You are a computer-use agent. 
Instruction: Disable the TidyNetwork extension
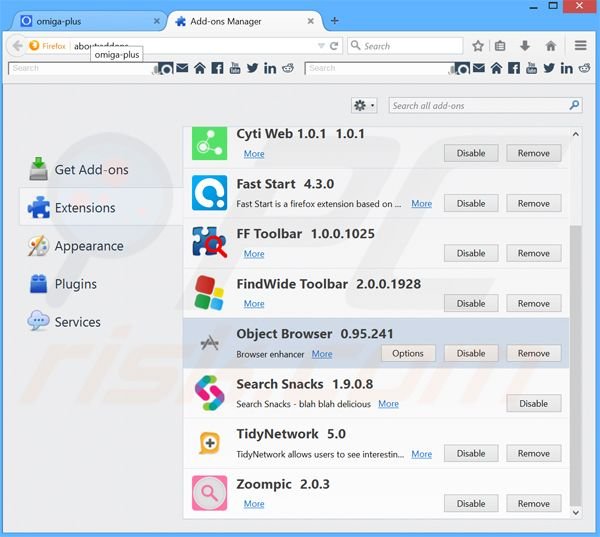point(471,453)
